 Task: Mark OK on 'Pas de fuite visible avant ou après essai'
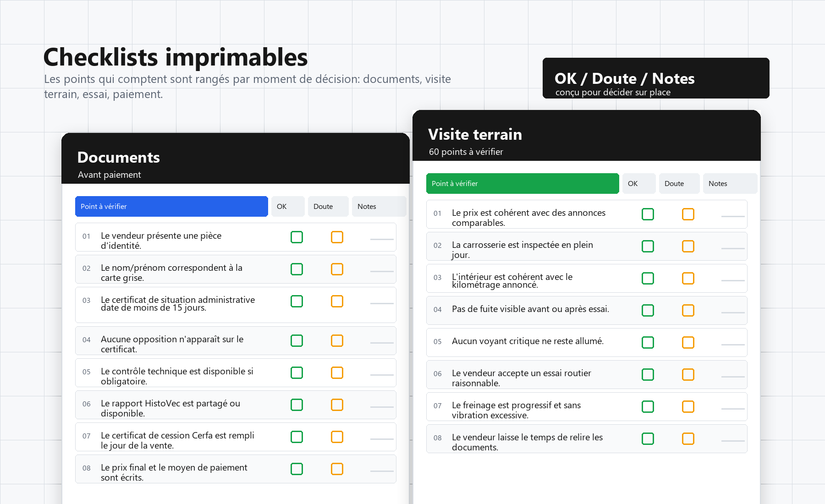(x=648, y=310)
